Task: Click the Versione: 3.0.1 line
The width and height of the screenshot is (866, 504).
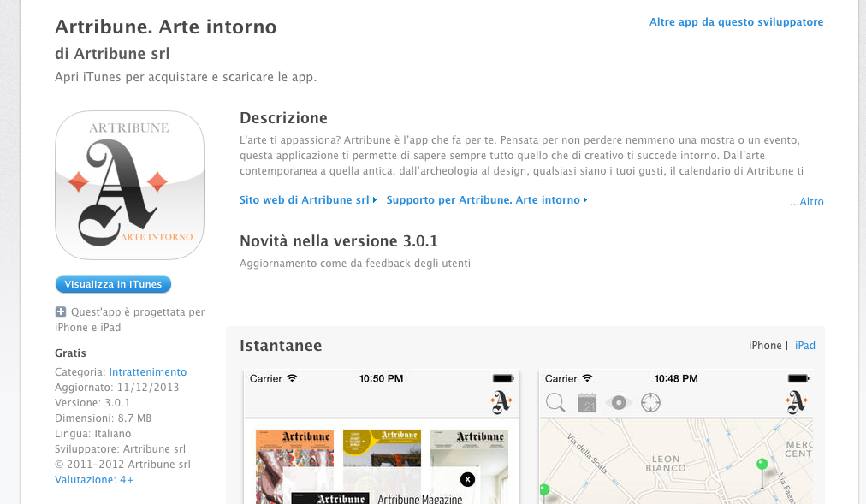Action: coord(92,403)
